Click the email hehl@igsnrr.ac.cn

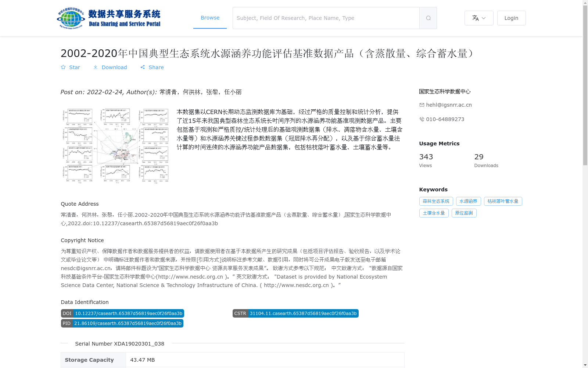tap(449, 105)
